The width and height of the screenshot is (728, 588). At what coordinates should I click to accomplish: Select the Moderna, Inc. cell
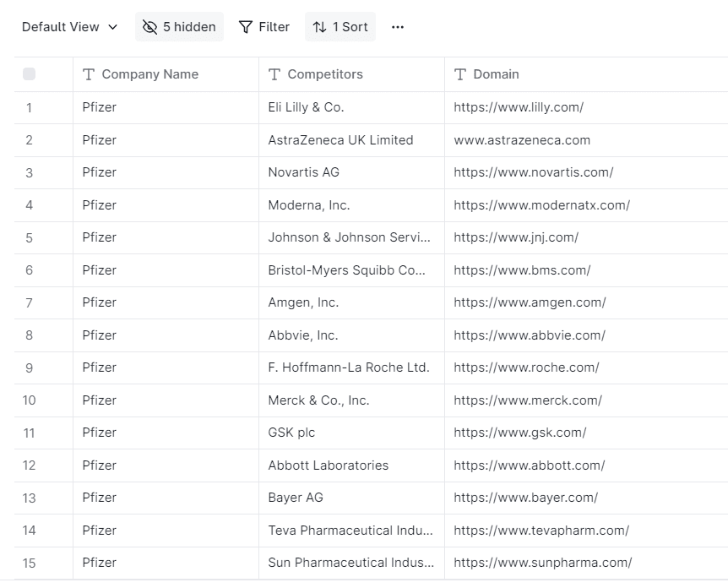[351, 205]
